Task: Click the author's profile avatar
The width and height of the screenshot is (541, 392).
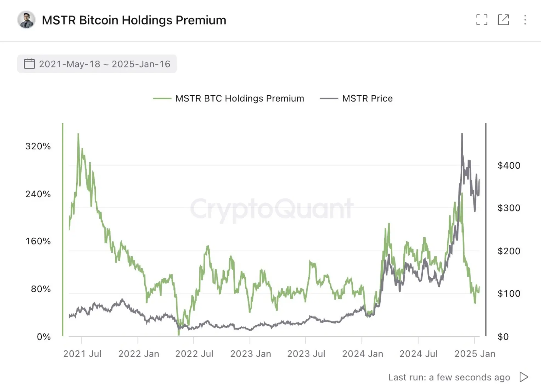Action: (x=26, y=20)
